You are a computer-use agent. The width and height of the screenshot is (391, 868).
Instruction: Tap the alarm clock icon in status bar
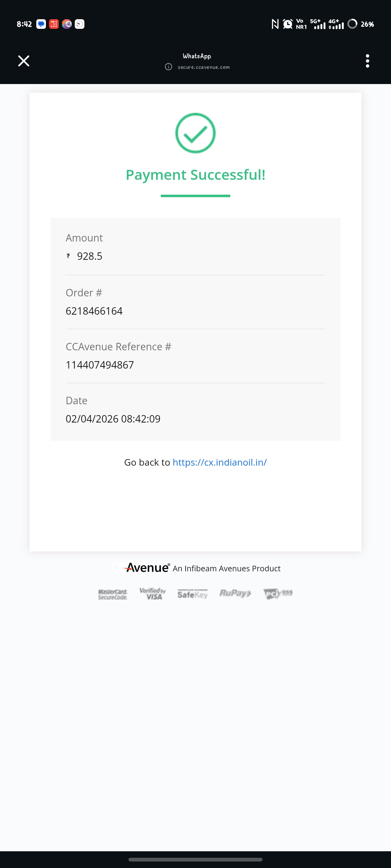287,24
